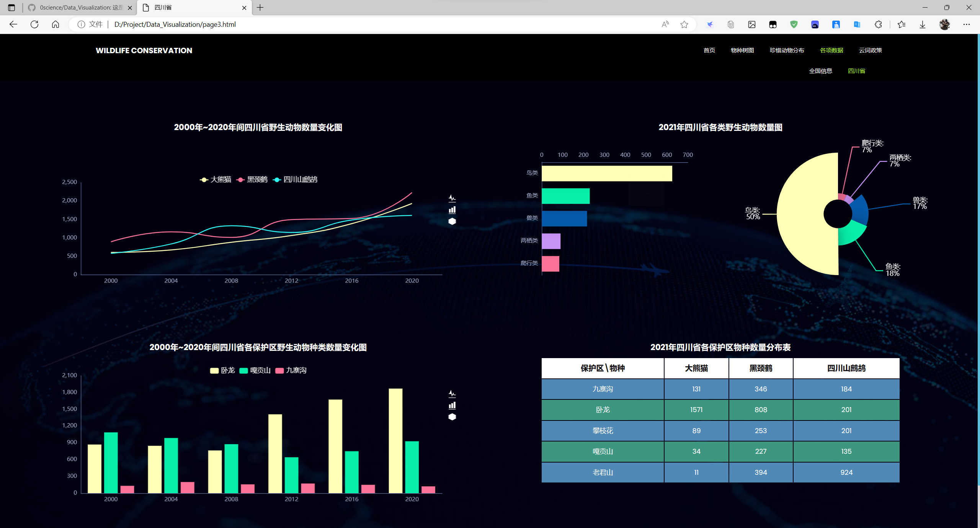Image resolution: width=980 pixels, height=528 pixels.
Task: Toggle 嘎贡山 series in bar chart legend
Action: coord(255,370)
